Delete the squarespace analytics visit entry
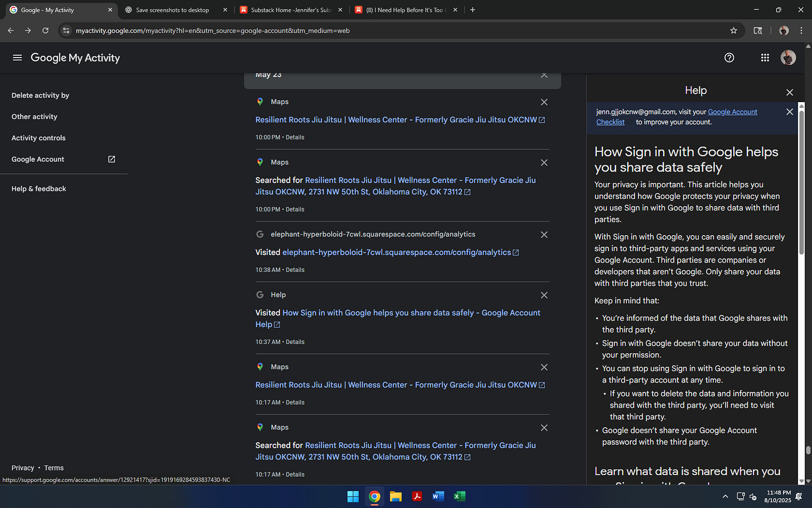Image resolution: width=812 pixels, height=508 pixels. coord(544,234)
